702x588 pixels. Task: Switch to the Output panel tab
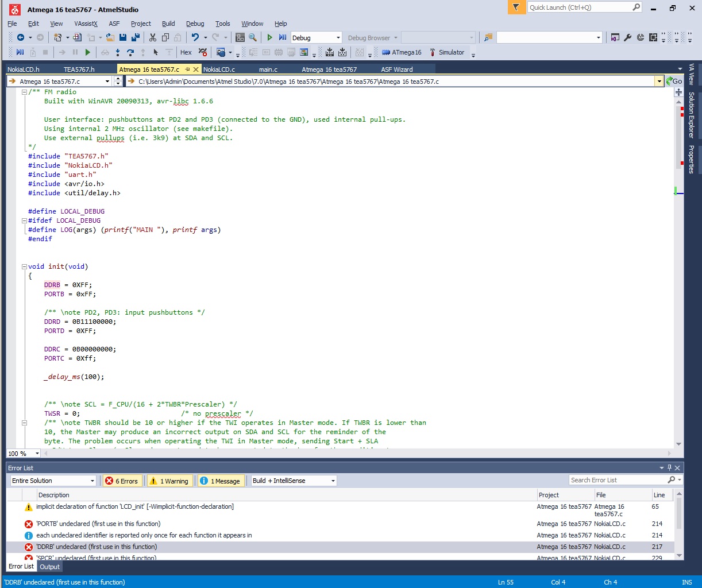[50, 567]
